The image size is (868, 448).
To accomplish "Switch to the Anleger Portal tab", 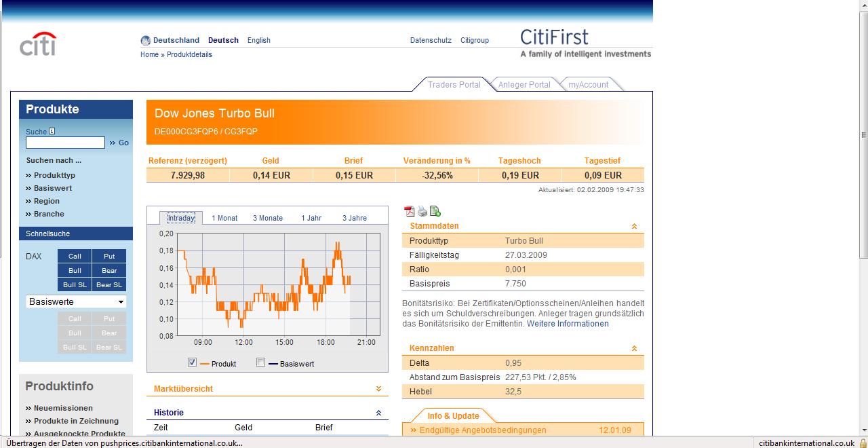I will 524,84.
